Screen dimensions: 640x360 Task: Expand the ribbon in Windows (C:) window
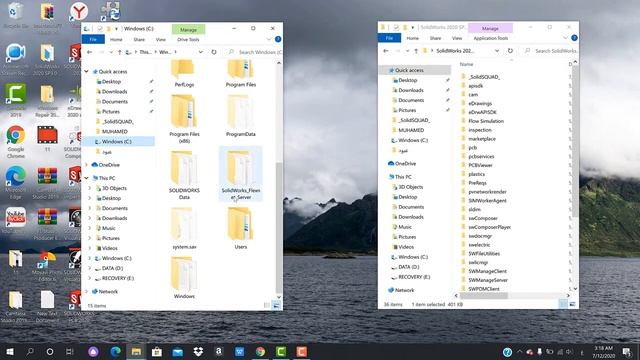click(x=269, y=39)
